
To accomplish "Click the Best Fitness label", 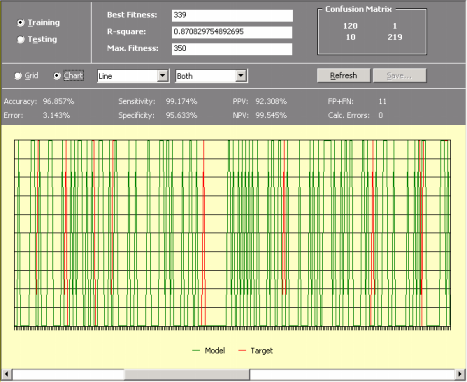I will click(x=132, y=15).
